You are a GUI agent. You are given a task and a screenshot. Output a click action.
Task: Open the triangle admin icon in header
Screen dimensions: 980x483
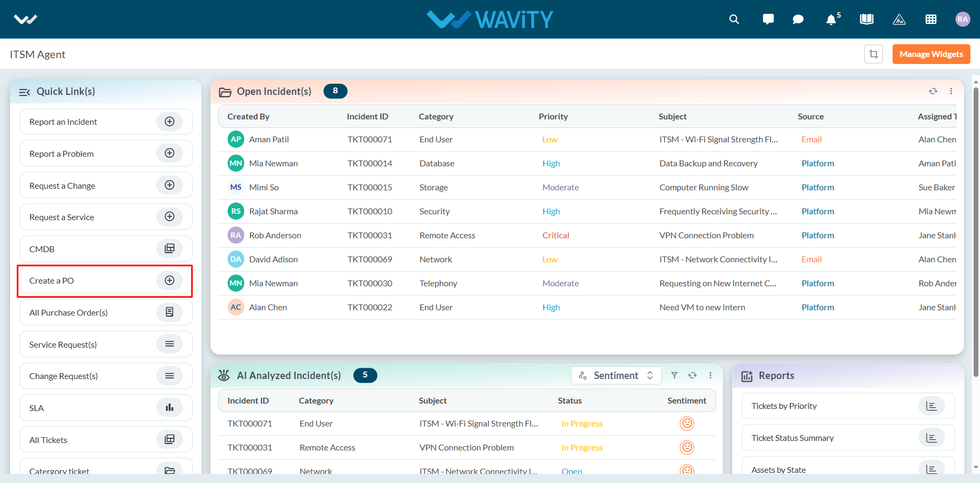[x=899, y=19]
